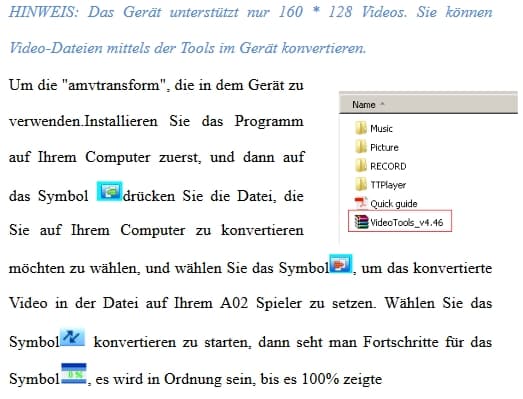
Task: Select the RECORD folder label
Action: click(388, 166)
